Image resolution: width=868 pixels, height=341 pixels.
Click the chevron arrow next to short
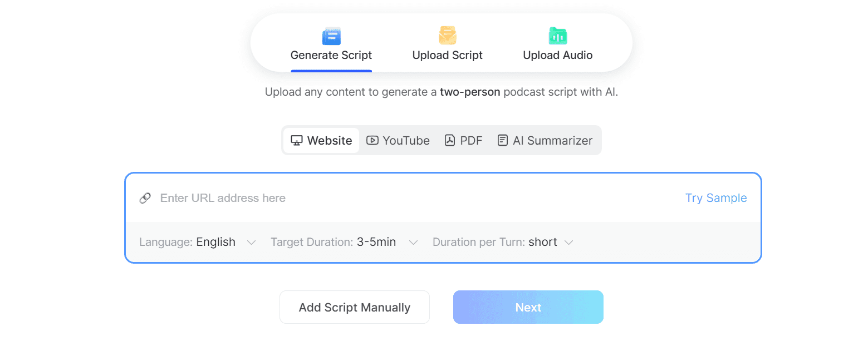568,243
